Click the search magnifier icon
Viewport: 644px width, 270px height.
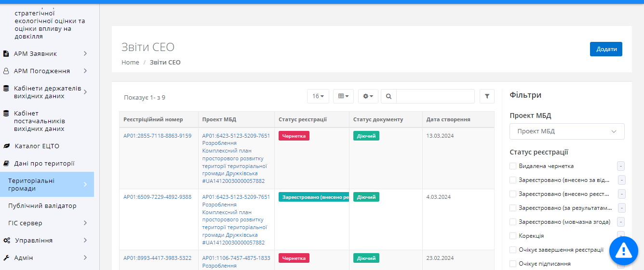click(x=389, y=96)
